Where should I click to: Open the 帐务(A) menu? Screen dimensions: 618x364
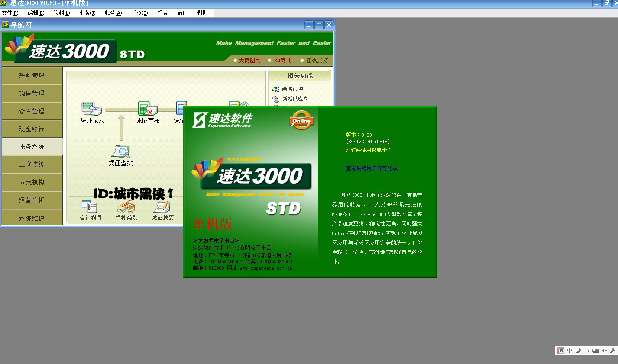tap(113, 13)
